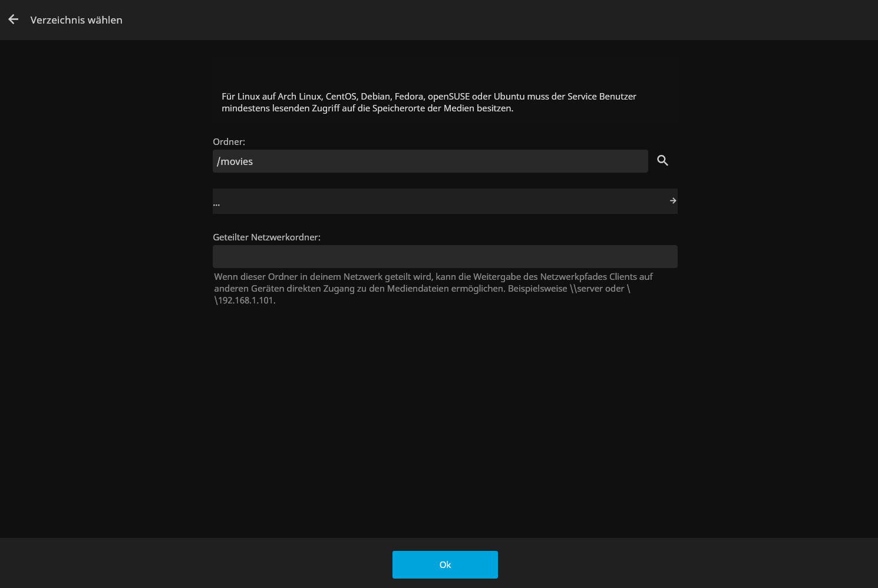This screenshot has height=588, width=878.
Task: Click the 'Ordner:' label
Action: click(229, 142)
